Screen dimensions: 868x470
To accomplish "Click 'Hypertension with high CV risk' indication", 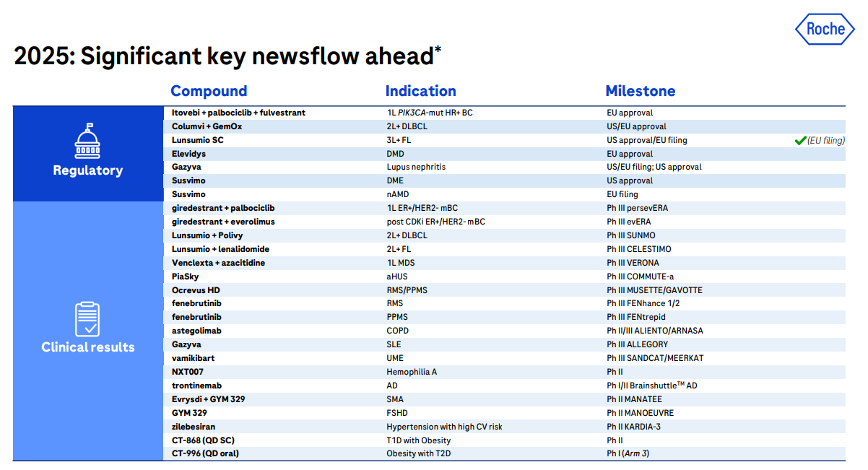I will tap(445, 427).
